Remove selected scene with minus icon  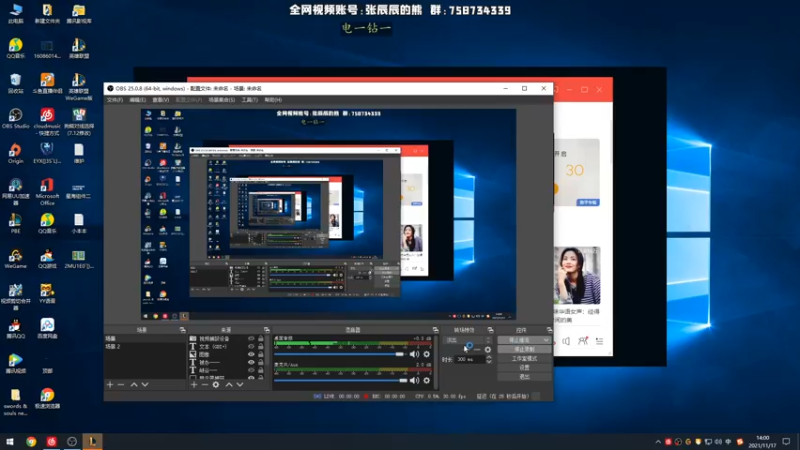coord(121,384)
